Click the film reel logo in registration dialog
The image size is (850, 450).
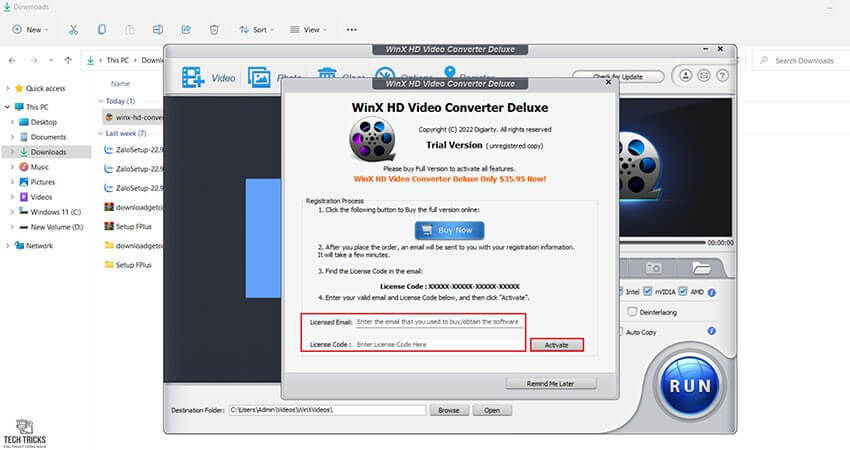[372, 140]
